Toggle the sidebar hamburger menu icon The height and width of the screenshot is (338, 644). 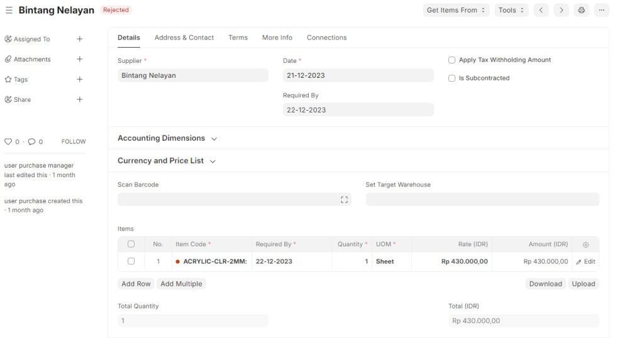point(9,10)
